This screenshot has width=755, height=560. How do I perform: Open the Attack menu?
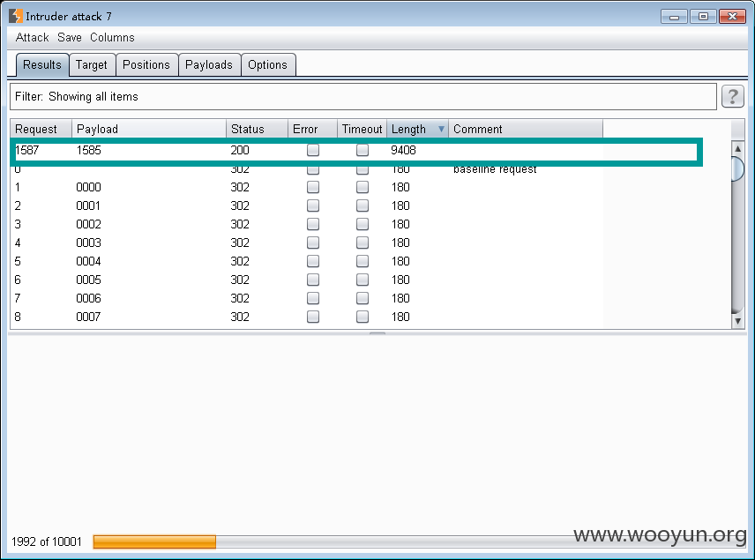click(33, 38)
